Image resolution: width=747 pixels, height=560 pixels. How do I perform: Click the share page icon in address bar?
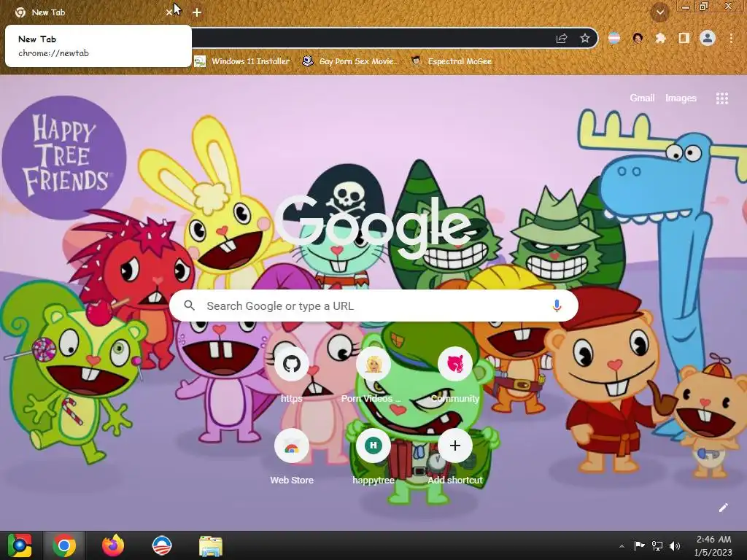point(562,39)
